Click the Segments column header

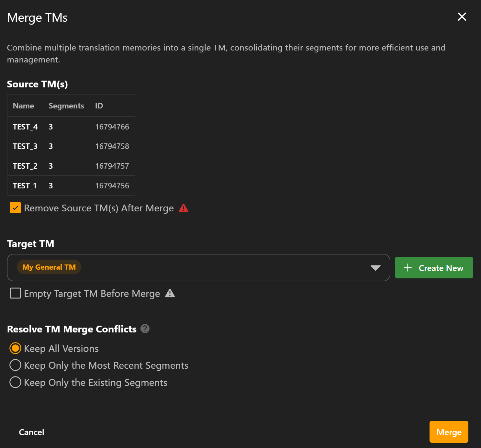[66, 106]
